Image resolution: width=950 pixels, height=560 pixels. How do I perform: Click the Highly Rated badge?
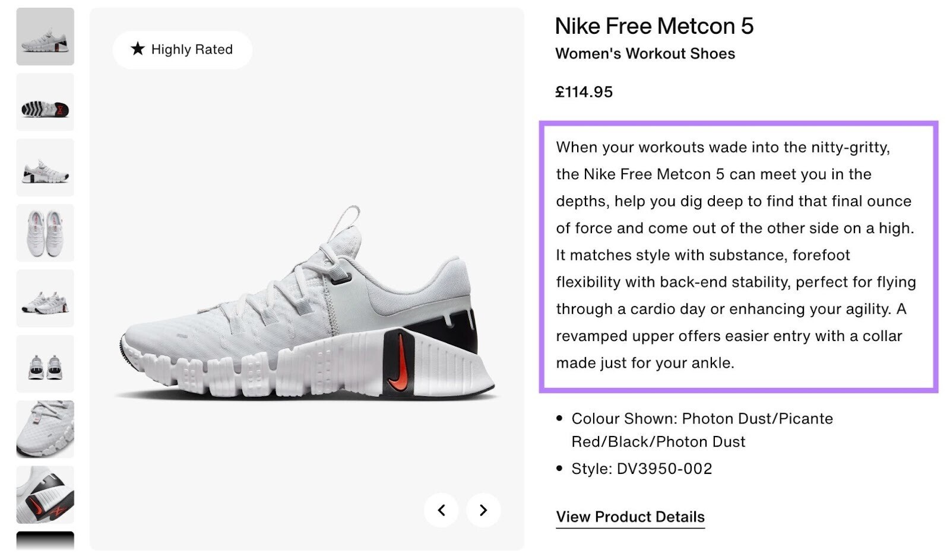point(182,49)
